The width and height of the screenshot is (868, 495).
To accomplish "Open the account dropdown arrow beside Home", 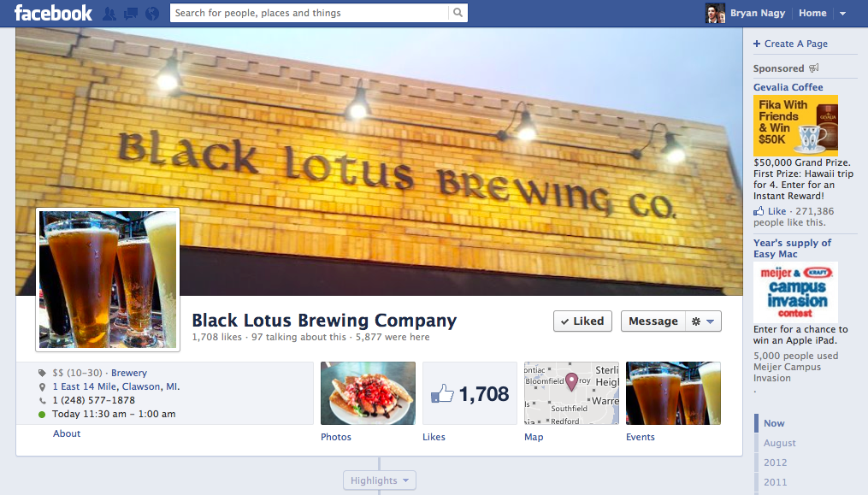I will point(842,14).
